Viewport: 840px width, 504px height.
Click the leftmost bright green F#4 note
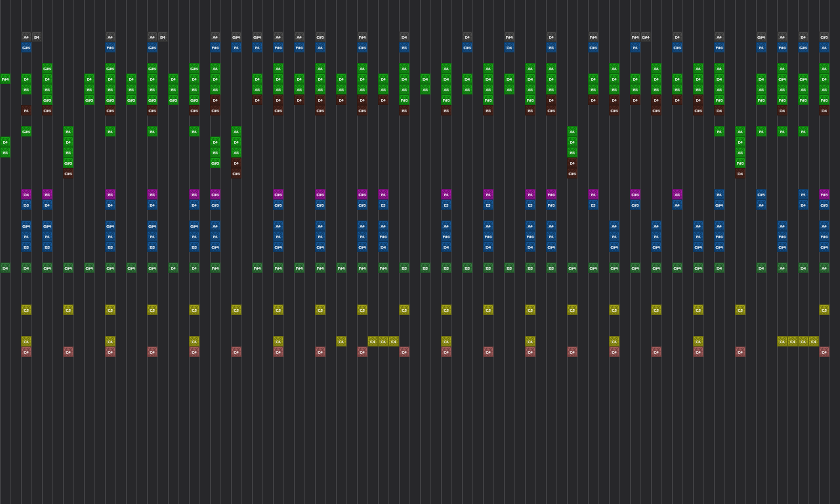click(x=5, y=79)
